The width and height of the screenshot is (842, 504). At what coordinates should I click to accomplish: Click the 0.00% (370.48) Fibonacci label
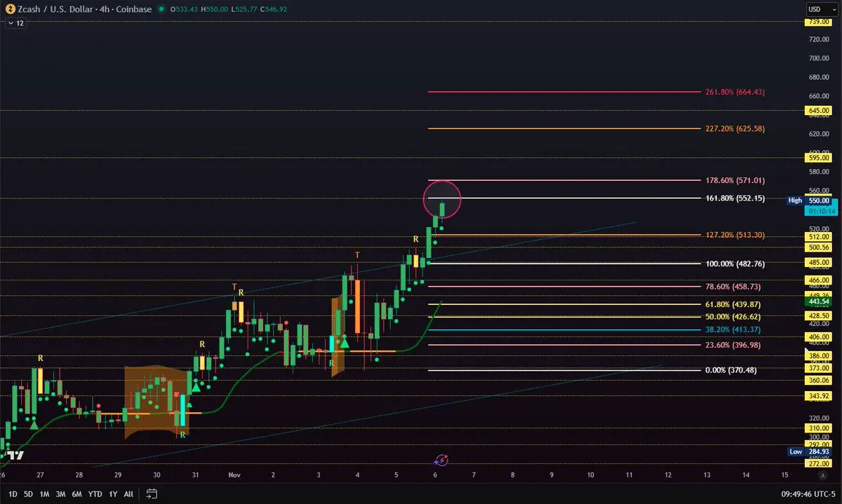[730, 370]
